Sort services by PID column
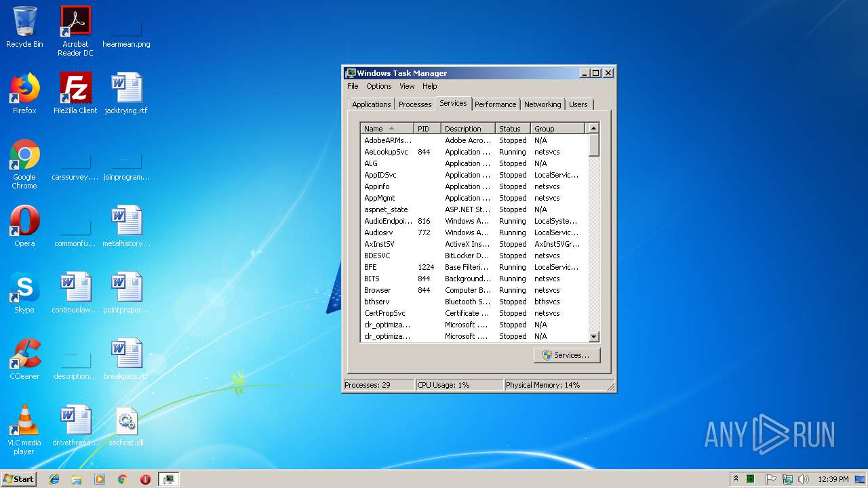The image size is (868, 488). (x=428, y=129)
